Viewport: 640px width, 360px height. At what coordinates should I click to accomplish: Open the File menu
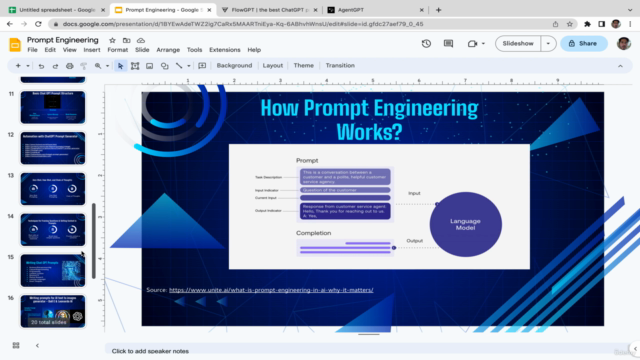coord(32,50)
